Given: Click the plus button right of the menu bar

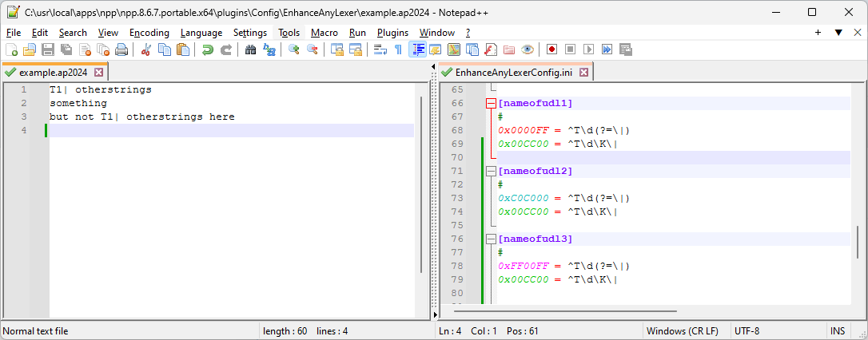Looking at the screenshot, I should pyautogui.click(x=818, y=33).
